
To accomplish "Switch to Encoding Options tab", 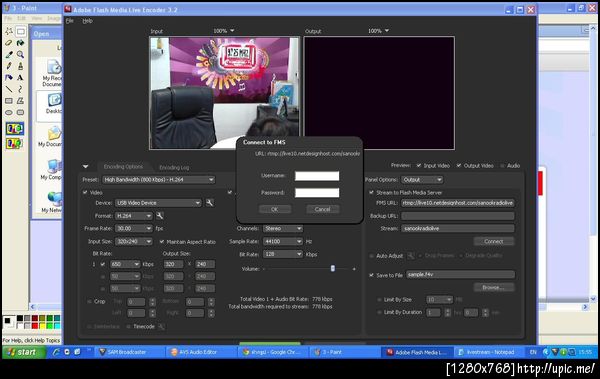I will 123,167.
